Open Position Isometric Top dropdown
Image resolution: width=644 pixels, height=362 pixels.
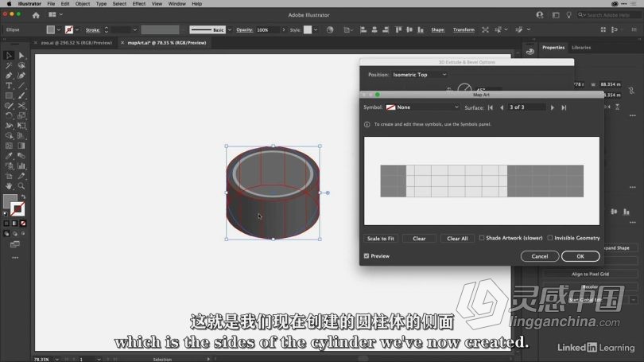tap(419, 75)
